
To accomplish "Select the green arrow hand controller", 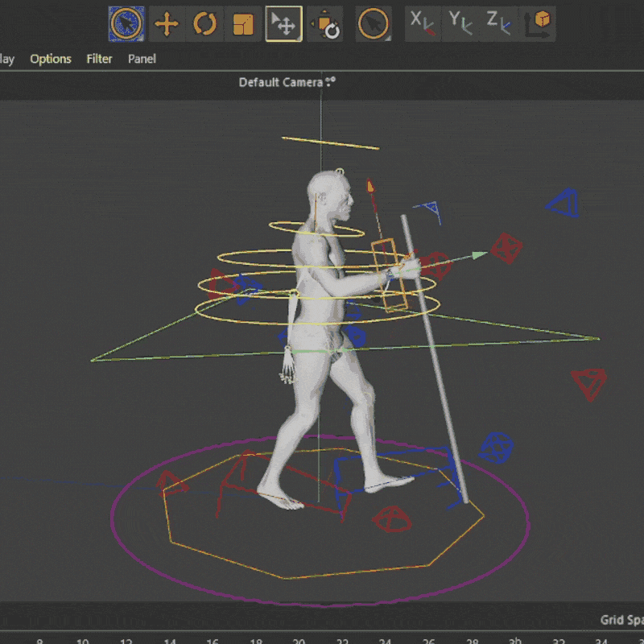I will (480, 255).
